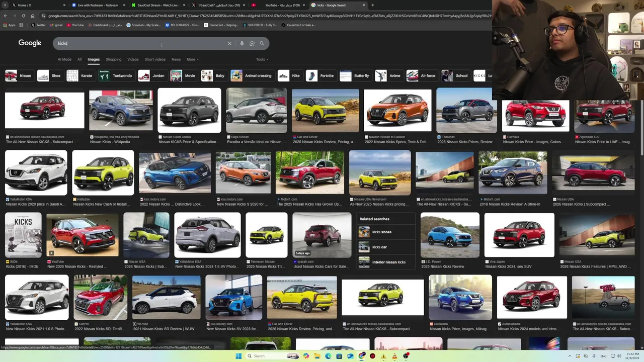Open the browser home button
This screenshot has height=362, width=644.
pos(32,16)
